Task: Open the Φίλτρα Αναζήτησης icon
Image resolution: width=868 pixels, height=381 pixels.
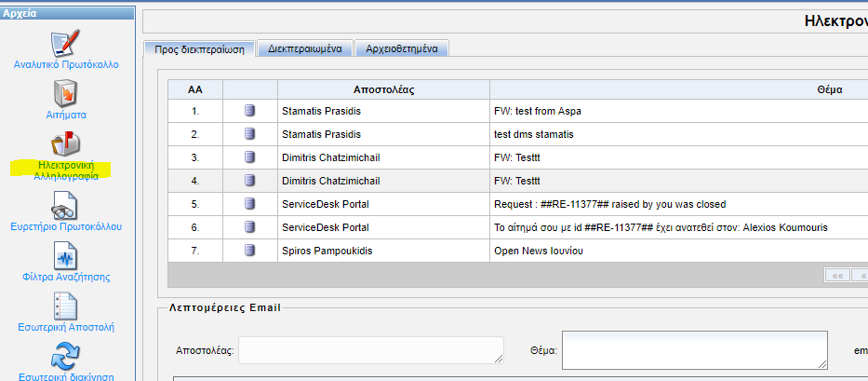Action: 66,255
